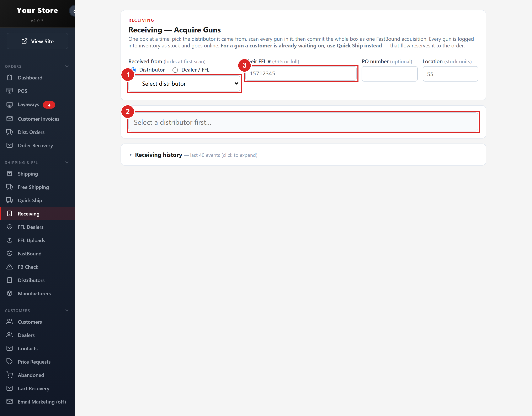Open the Contacts sidebar link
Viewport: 532px width, 416px height.
(37, 348)
